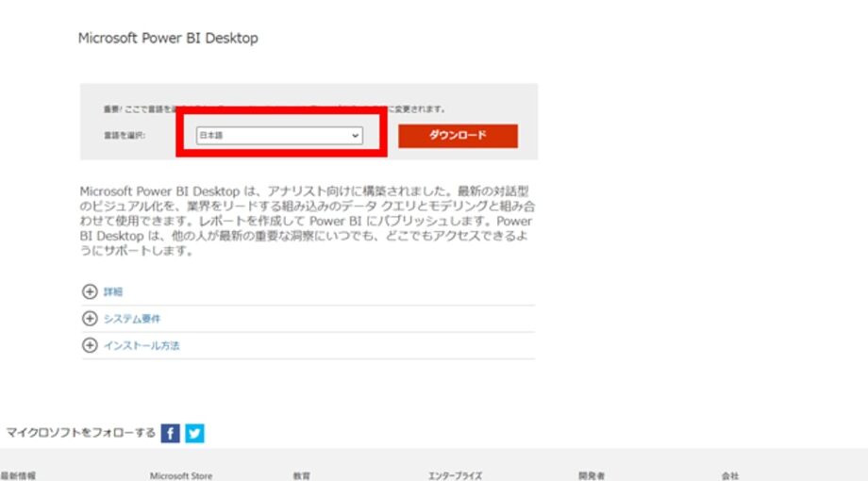Click the Power BI Desktop description paragraph
The image size is (868, 481).
click(x=308, y=221)
